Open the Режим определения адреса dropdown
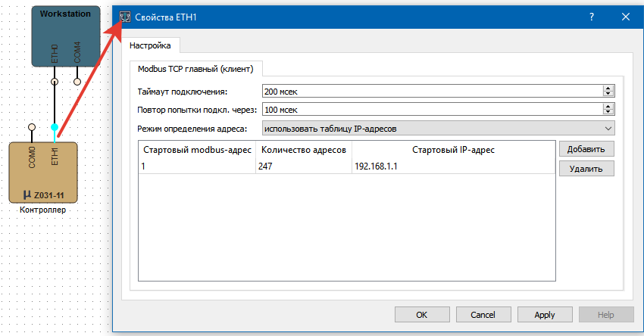This screenshot has height=336, width=644. pos(438,129)
